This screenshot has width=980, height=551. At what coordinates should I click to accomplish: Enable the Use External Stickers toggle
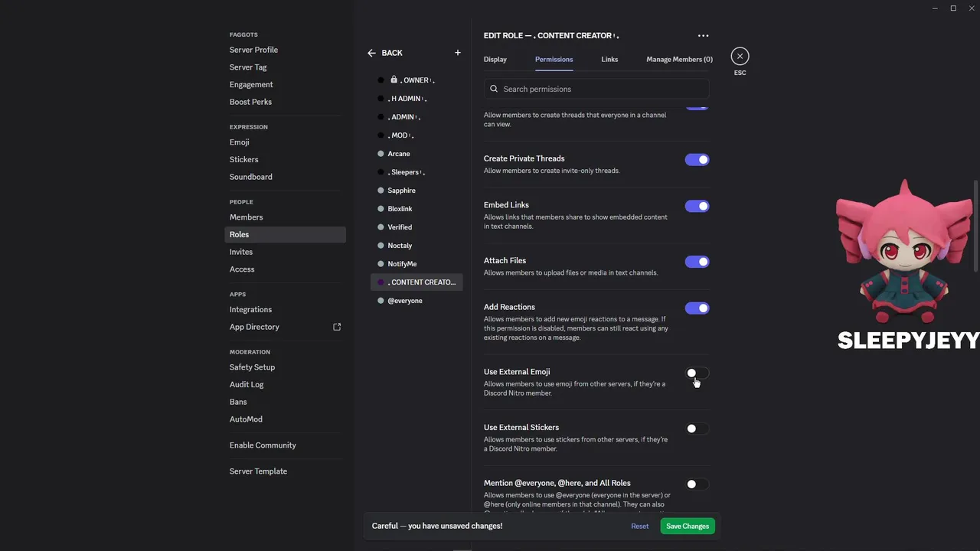[697, 429]
